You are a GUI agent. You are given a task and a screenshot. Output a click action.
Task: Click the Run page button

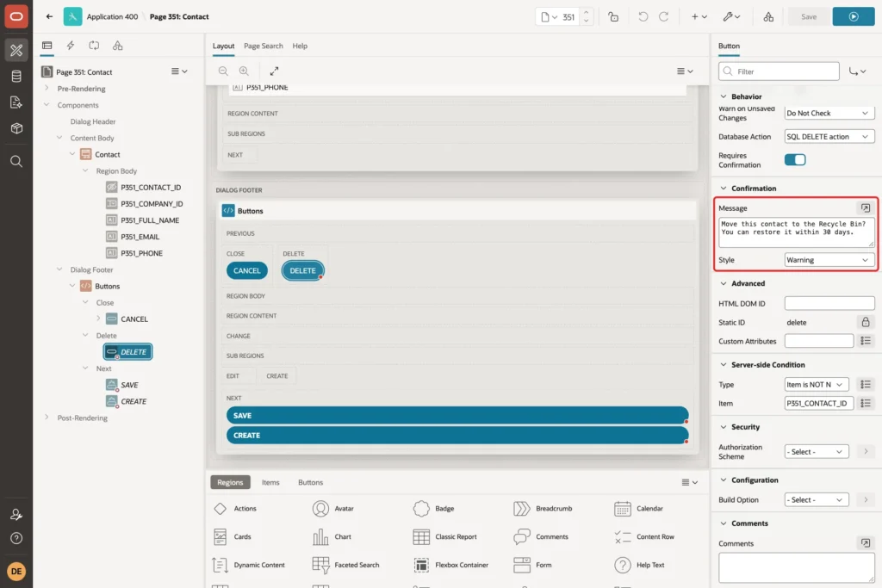(854, 17)
